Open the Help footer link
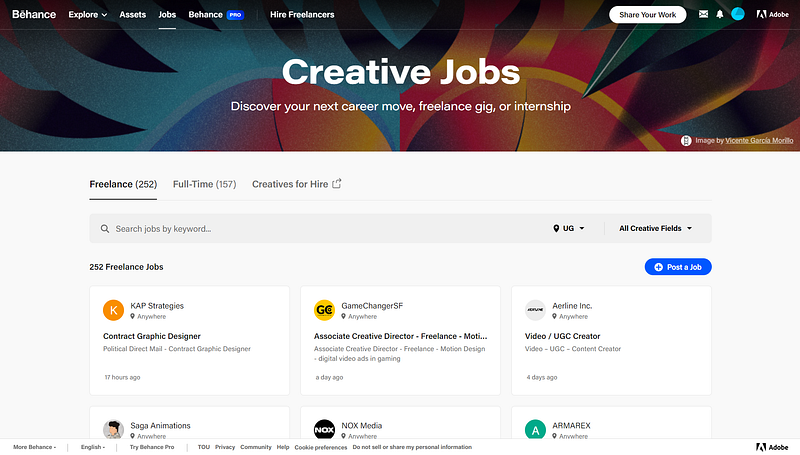The image size is (800, 455). 283,447
